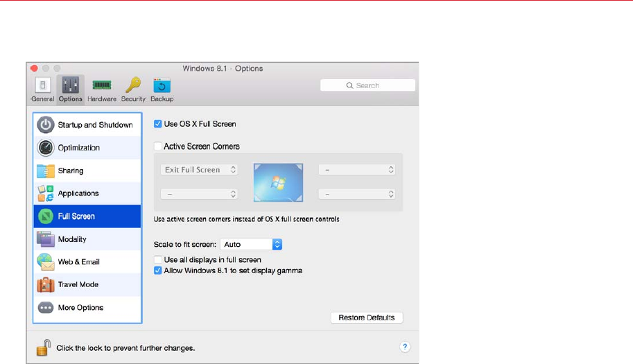The image size is (633, 364).
Task: Open the Exit Full Screen corner dropdown
Action: [200, 169]
